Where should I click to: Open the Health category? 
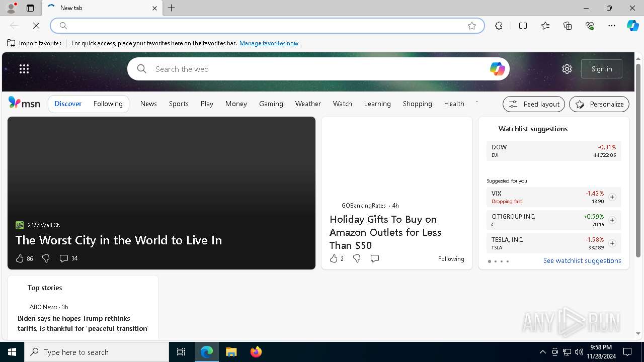click(454, 104)
